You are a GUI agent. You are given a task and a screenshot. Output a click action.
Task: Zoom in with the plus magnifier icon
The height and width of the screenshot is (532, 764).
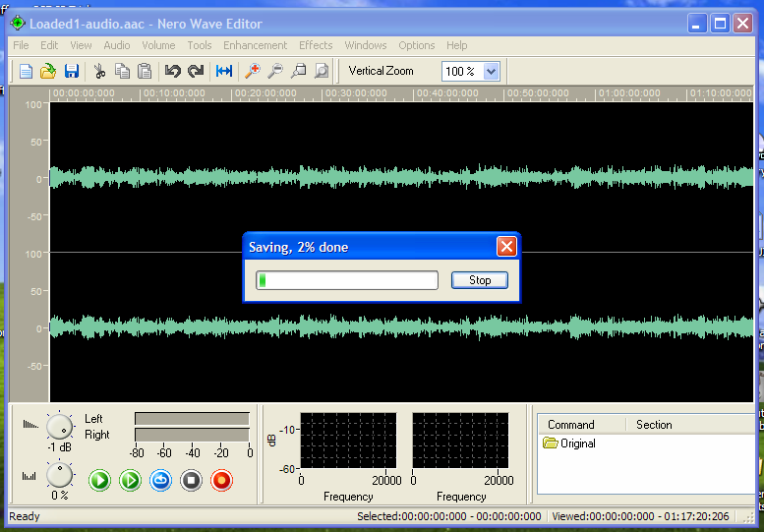[x=253, y=71]
